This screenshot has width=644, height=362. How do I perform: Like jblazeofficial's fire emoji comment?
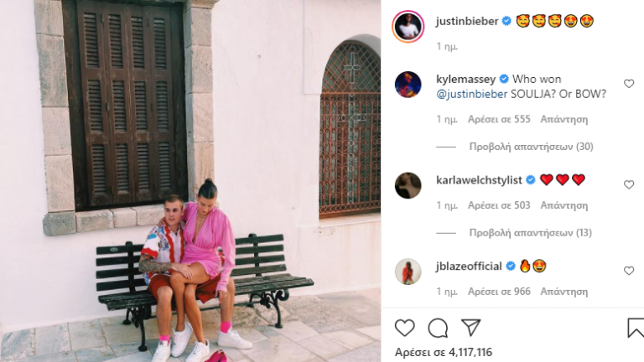click(x=629, y=271)
